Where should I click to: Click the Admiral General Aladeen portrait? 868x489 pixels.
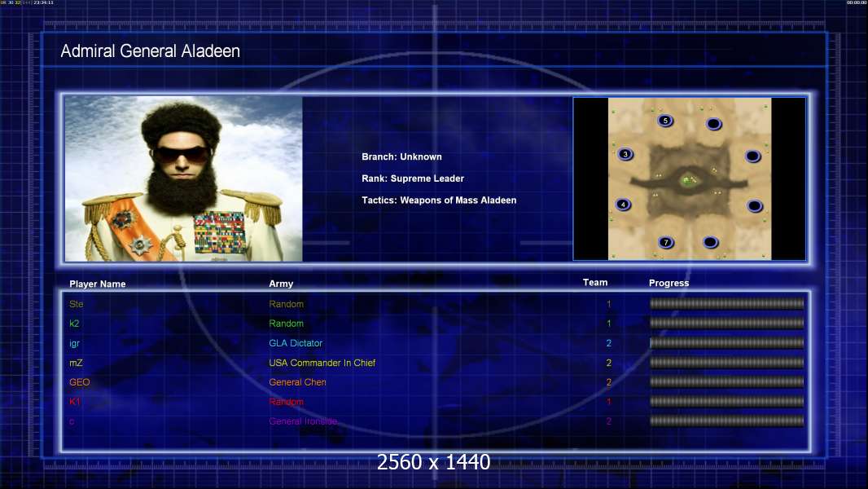[184, 178]
